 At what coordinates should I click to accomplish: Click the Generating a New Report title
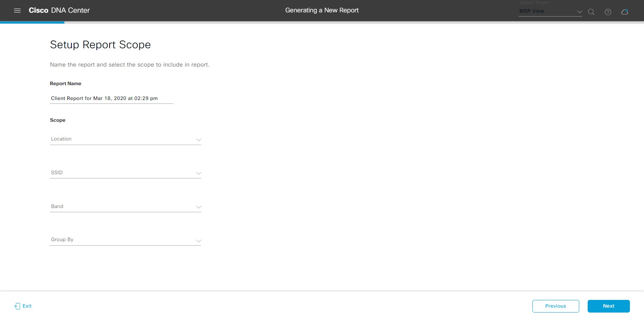pos(322,10)
